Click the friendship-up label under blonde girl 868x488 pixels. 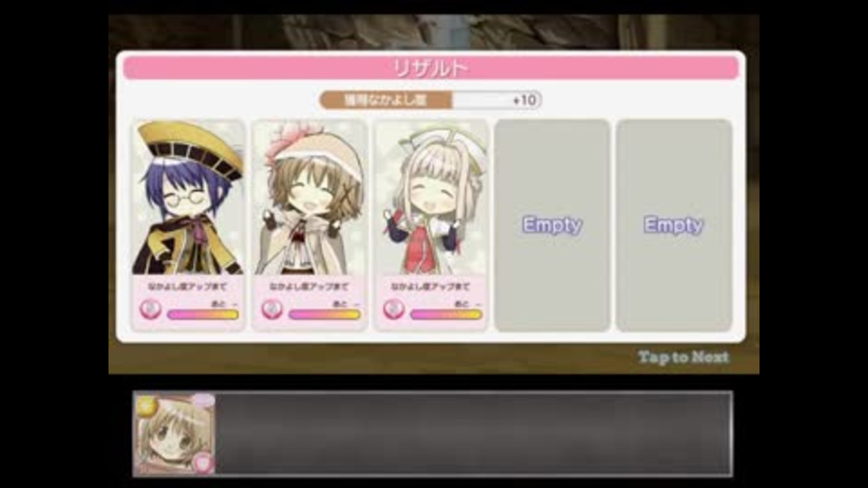click(430, 286)
